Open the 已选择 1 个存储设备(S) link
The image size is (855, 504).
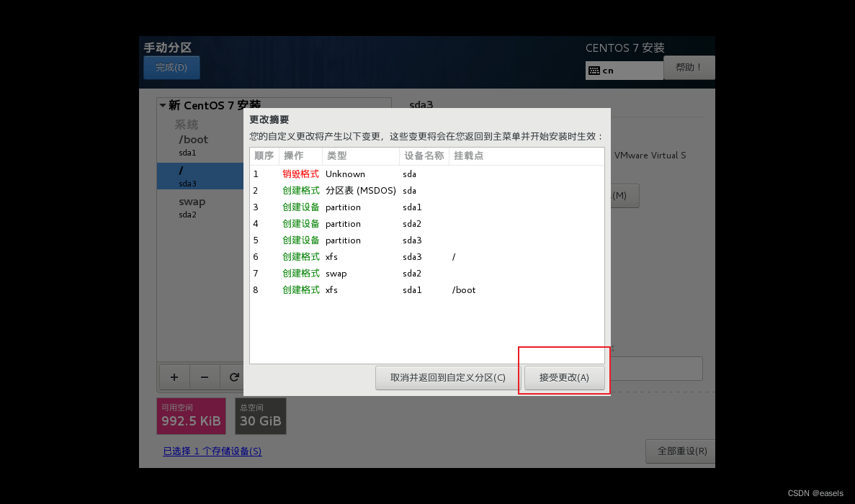(x=212, y=451)
